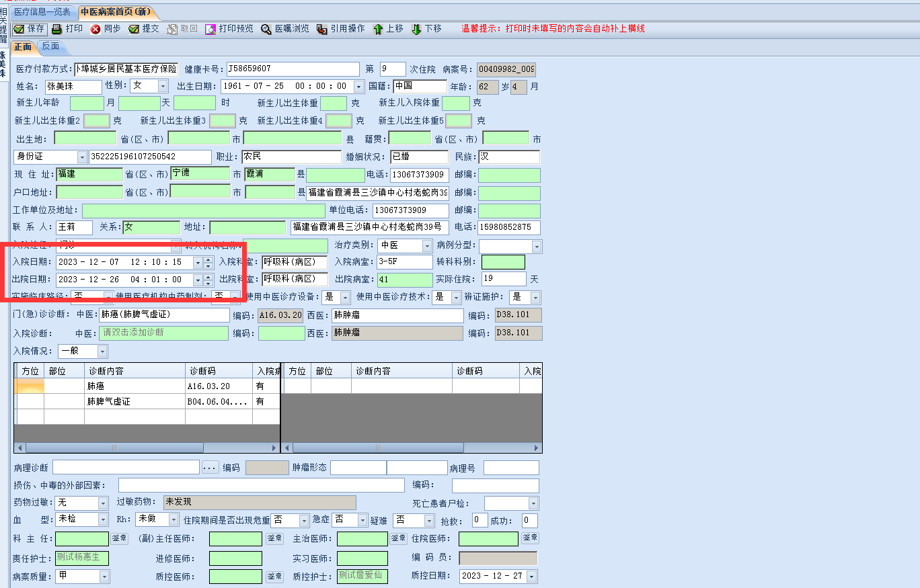Click the 职业 field showing 农民

pos(291,157)
